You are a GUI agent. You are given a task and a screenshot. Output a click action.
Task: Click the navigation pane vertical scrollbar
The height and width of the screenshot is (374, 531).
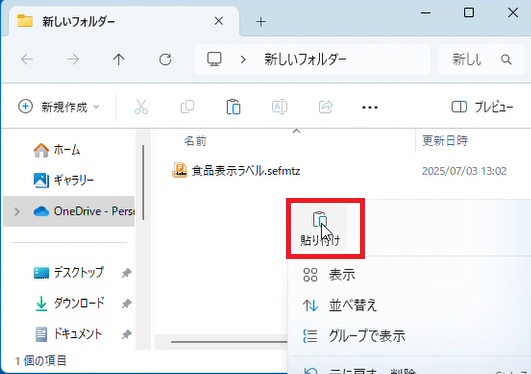[143, 182]
